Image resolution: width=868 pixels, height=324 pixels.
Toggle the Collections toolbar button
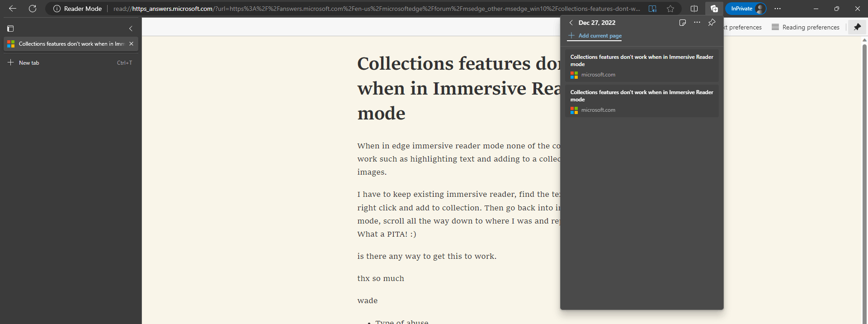[714, 9]
